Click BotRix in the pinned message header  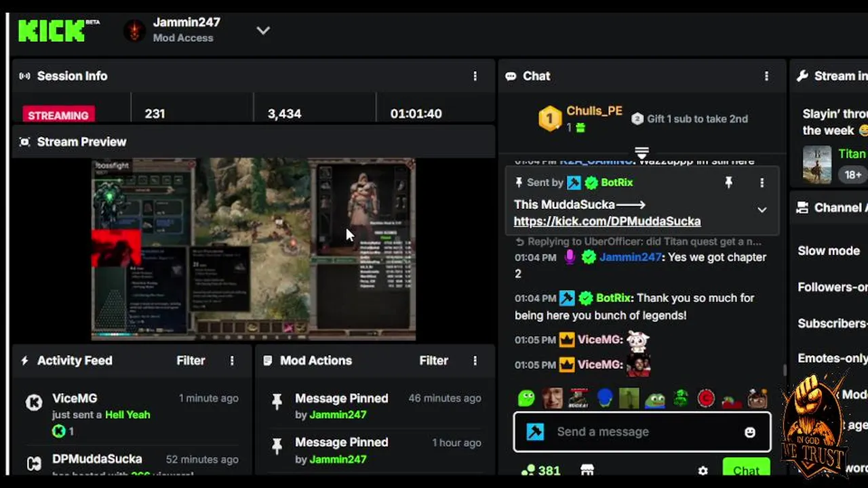pos(616,182)
